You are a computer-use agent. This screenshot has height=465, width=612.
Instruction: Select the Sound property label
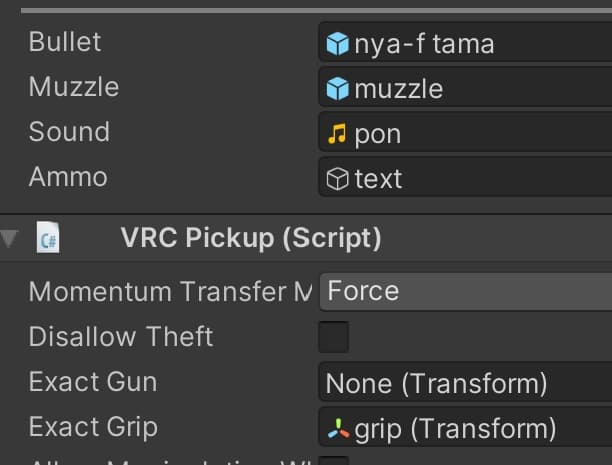[x=69, y=132]
